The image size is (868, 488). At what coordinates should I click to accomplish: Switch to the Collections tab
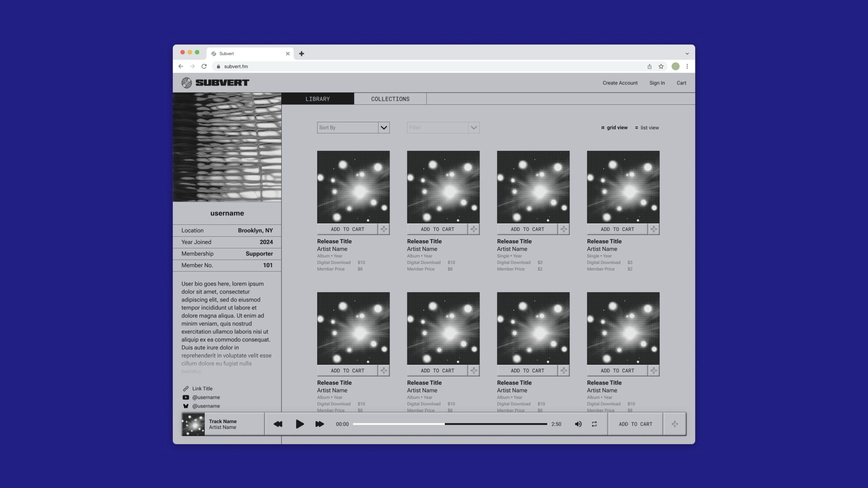pyautogui.click(x=390, y=99)
